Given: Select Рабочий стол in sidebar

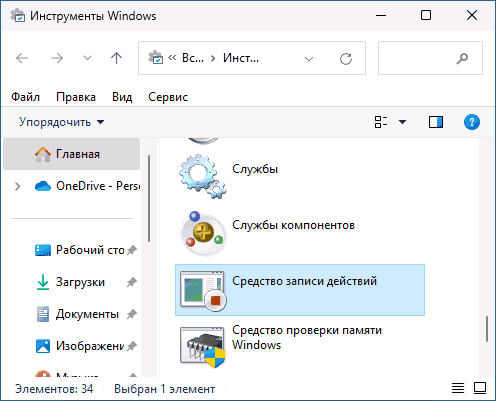Looking at the screenshot, I should 71,250.
